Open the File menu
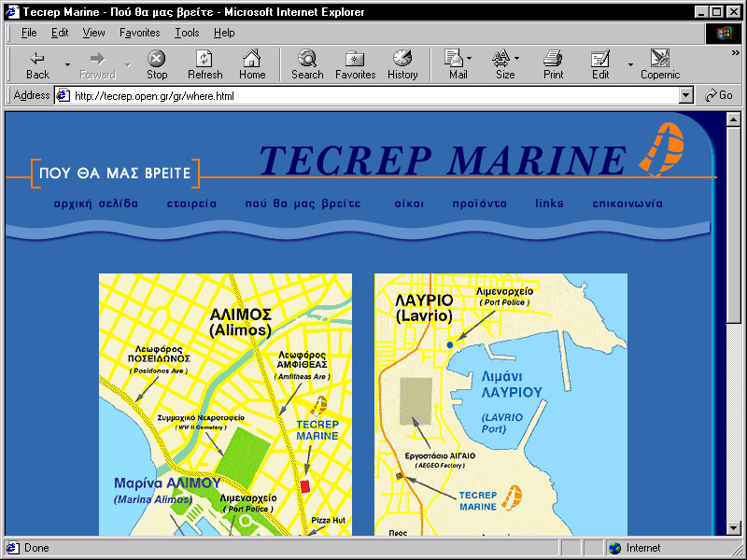 29,33
